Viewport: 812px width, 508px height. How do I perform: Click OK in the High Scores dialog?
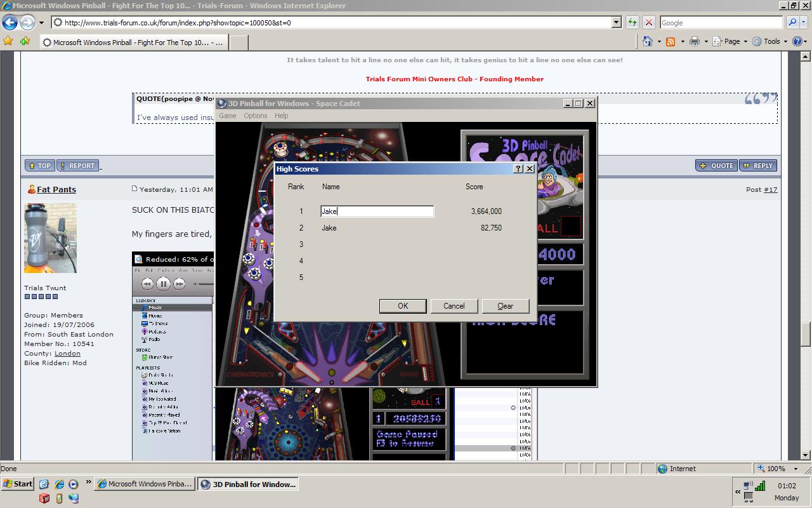point(403,306)
